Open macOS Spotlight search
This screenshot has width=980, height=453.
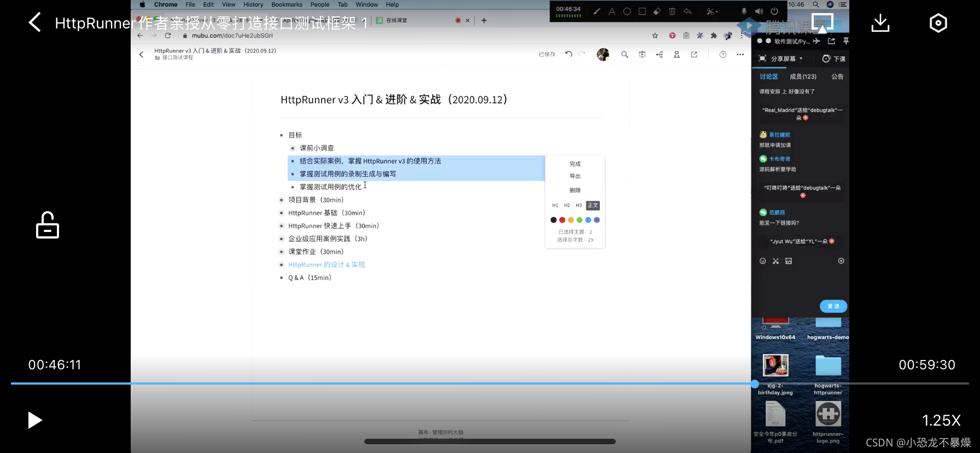(815, 4)
